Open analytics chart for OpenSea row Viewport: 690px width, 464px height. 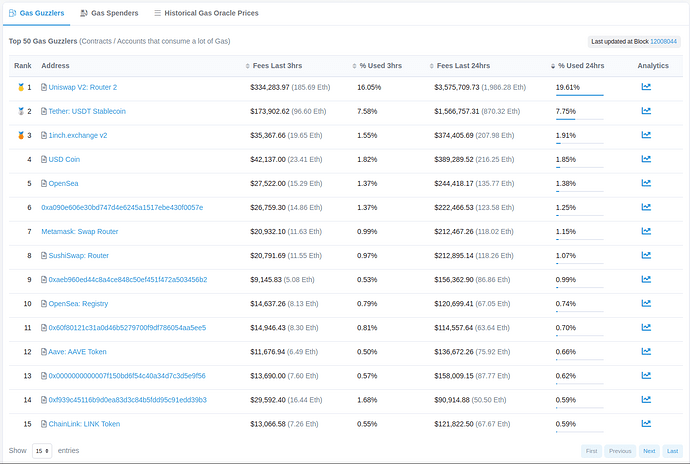646,183
